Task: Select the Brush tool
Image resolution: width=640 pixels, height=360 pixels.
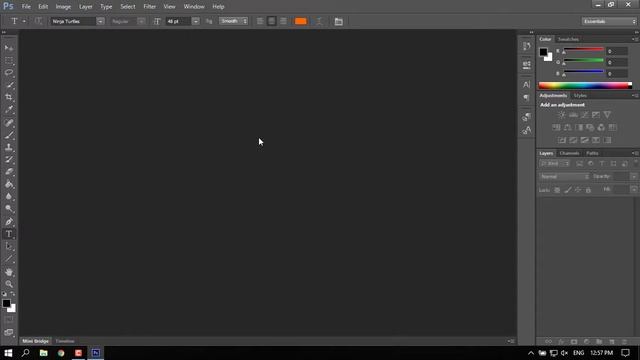Action: (x=9, y=135)
